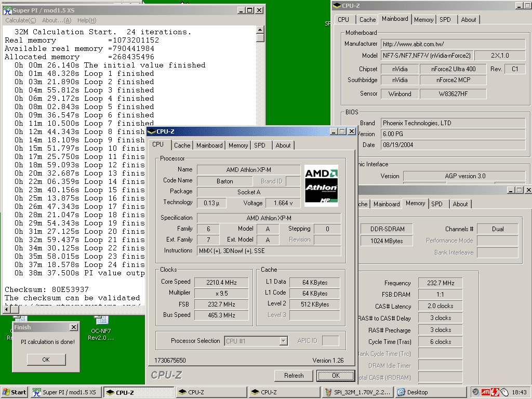Image resolution: width=532 pixels, height=399 pixels.
Task: Click the CAS# Latency 2.0 clocks value
Action: (441, 306)
